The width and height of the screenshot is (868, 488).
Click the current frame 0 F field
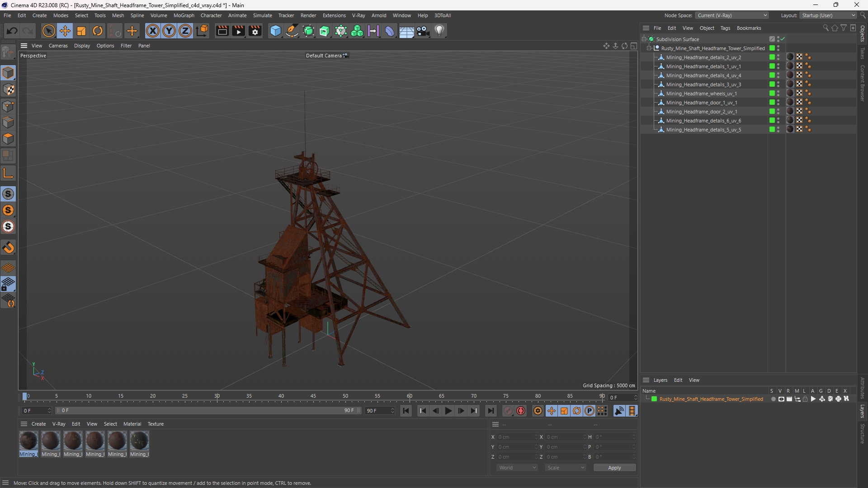point(37,411)
